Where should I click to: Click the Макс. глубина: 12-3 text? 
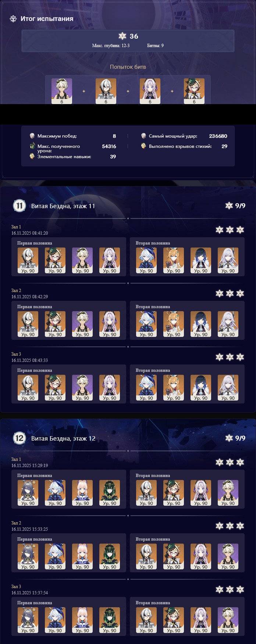[111, 46]
